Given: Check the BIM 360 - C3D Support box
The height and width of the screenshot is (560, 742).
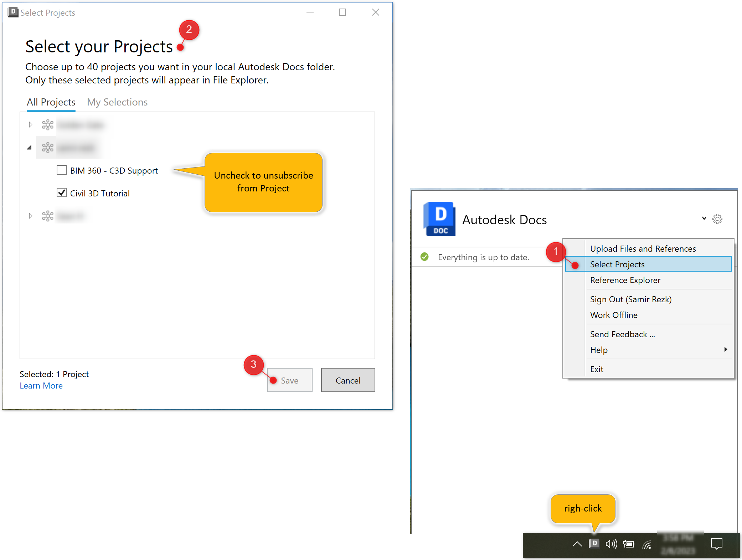Looking at the screenshot, I should click(62, 170).
